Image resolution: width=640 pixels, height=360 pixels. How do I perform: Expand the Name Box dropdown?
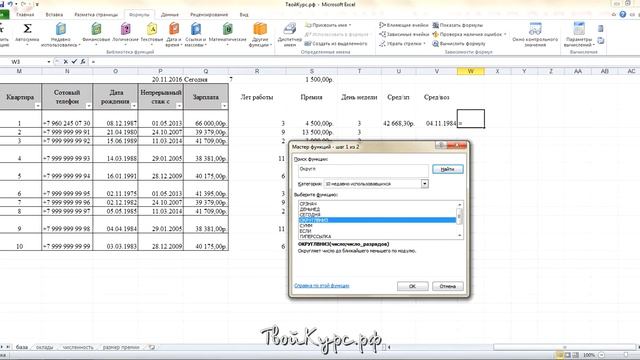pos(49,62)
